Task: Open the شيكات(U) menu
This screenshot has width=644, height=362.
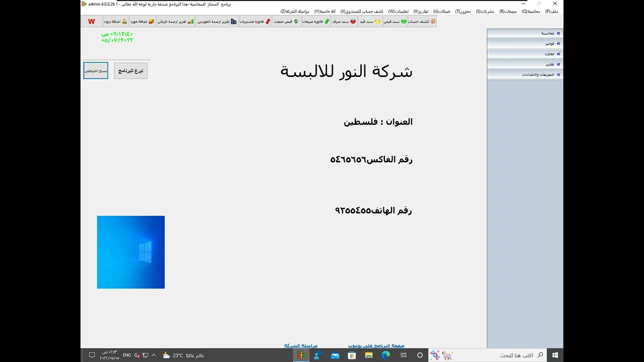Action: click(x=442, y=11)
